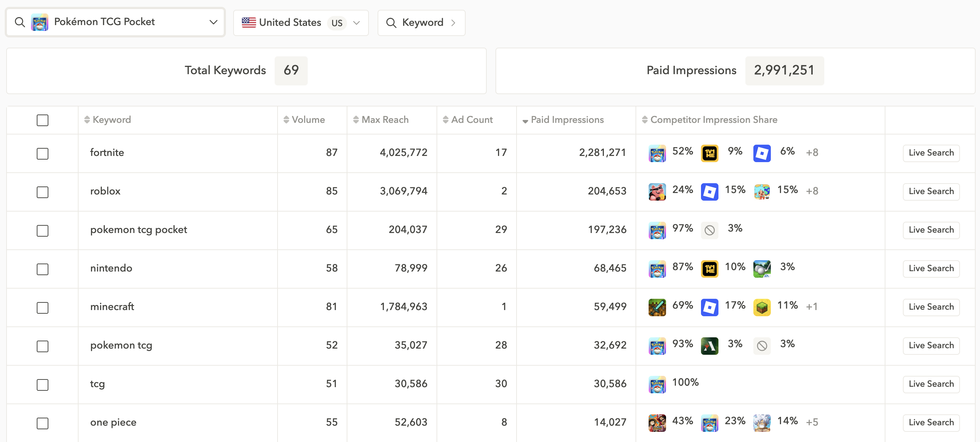Click the One Piece app icon showing 43%
The image size is (980, 442).
point(657,423)
